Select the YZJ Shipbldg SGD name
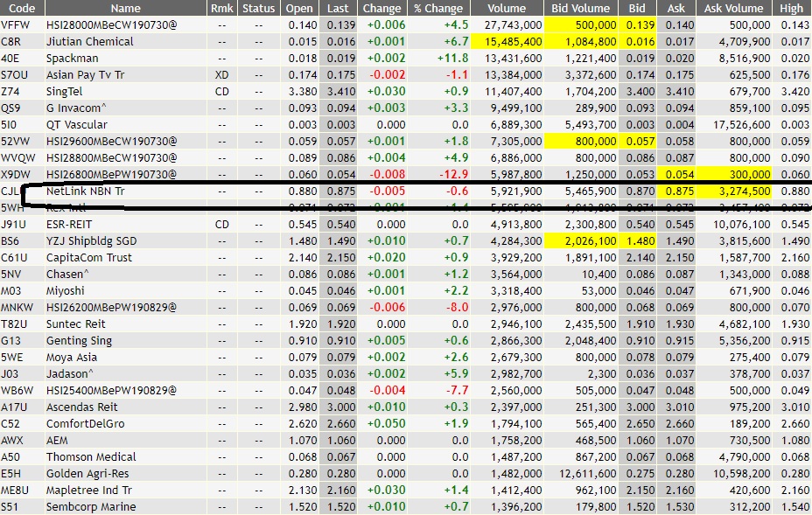 pos(91,240)
